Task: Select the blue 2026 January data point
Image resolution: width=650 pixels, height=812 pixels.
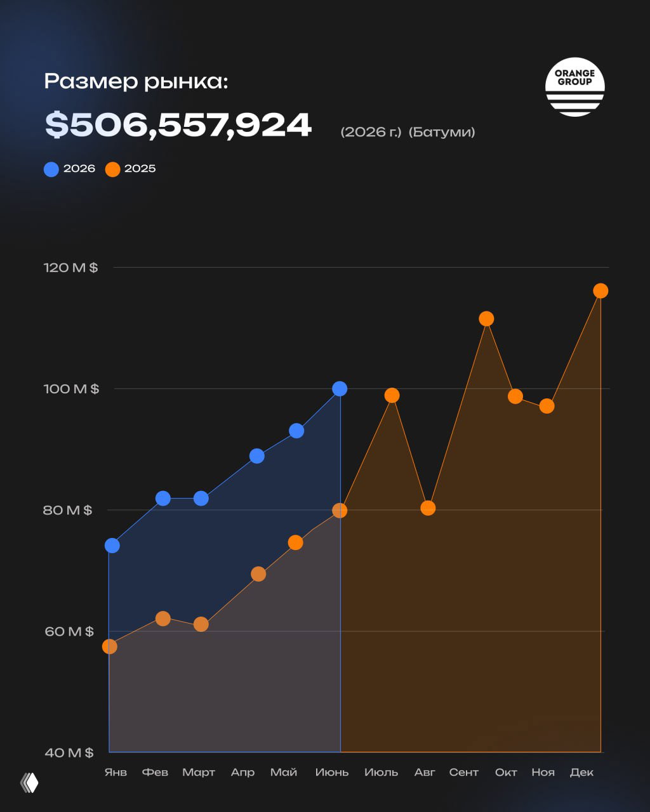Action: tap(112, 546)
